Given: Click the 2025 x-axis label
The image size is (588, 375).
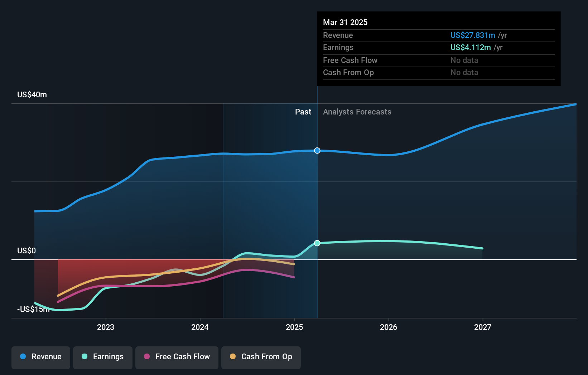Looking at the screenshot, I should click(294, 327).
